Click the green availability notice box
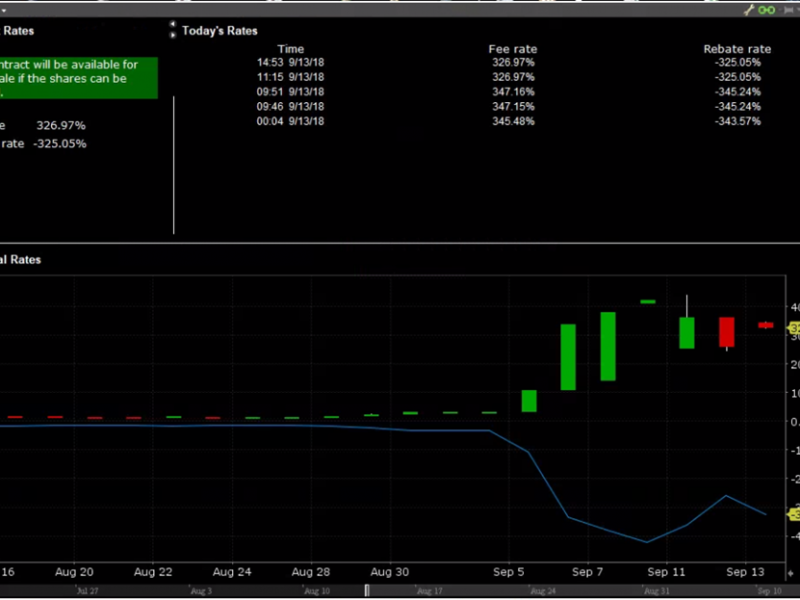 click(x=78, y=78)
